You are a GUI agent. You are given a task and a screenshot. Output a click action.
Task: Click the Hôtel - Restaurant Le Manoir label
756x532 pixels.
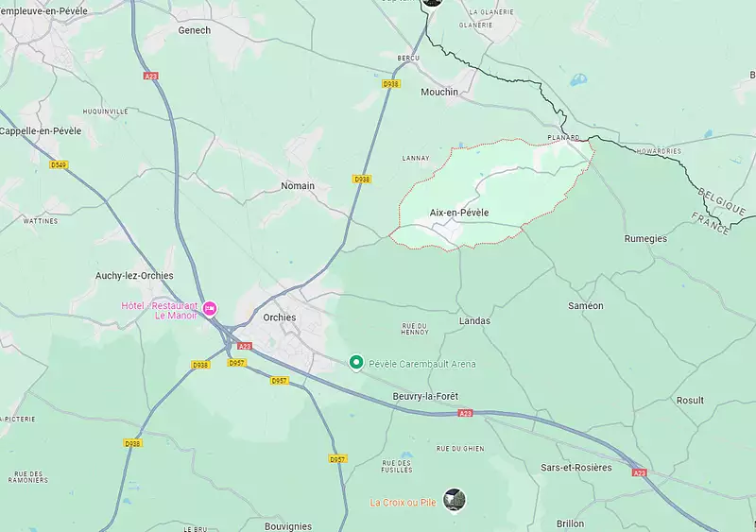coord(160,311)
